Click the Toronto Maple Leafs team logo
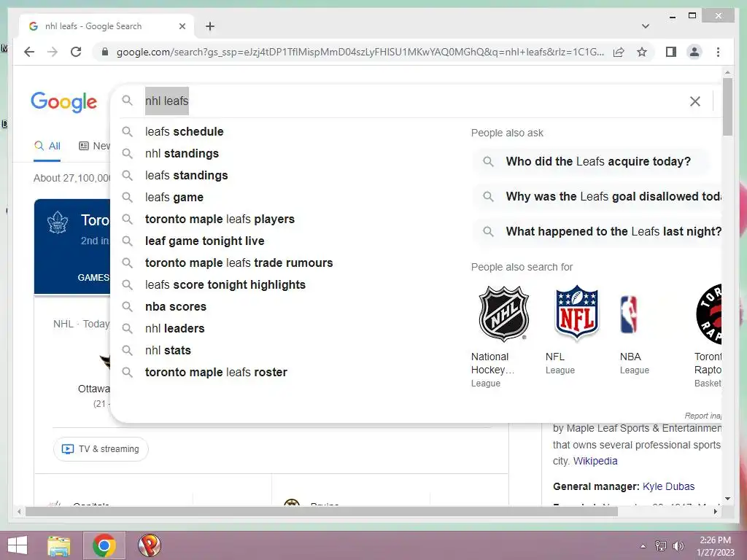The image size is (747, 560). [58, 222]
